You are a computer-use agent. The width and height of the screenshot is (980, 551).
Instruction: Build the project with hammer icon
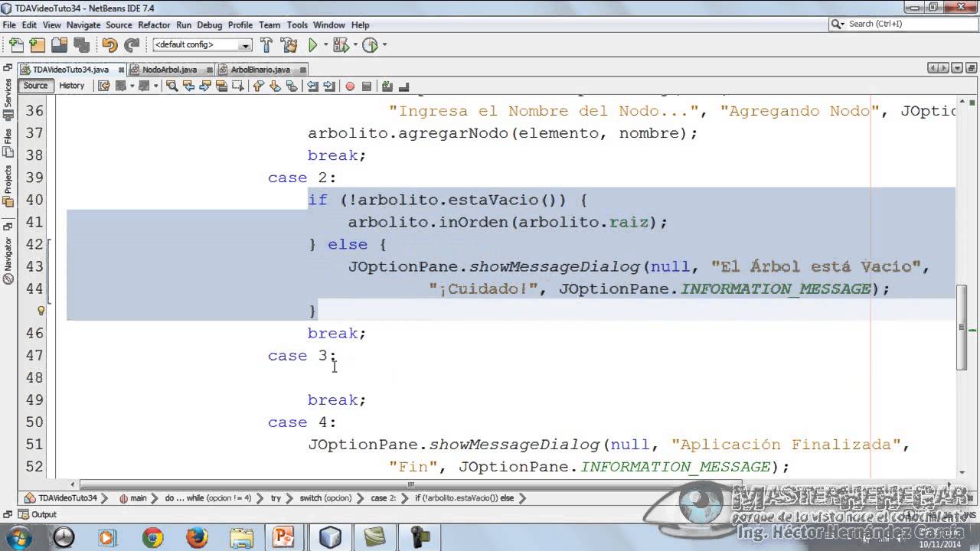[x=266, y=45]
